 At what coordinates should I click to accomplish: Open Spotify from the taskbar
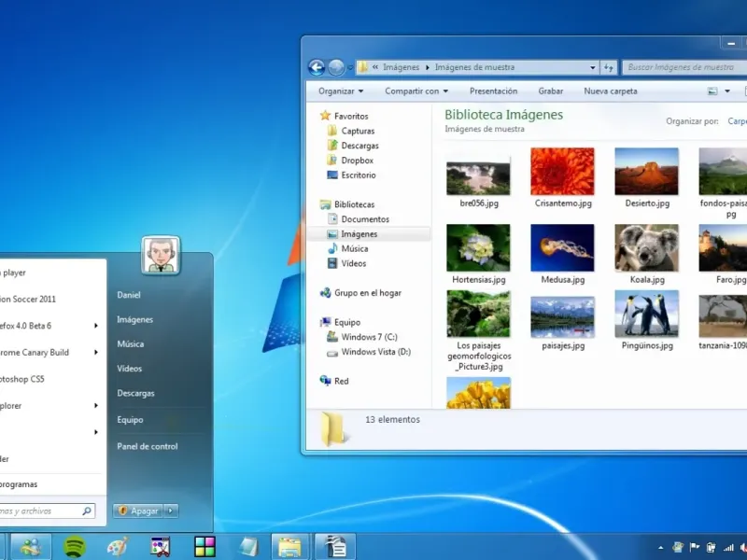(74, 547)
